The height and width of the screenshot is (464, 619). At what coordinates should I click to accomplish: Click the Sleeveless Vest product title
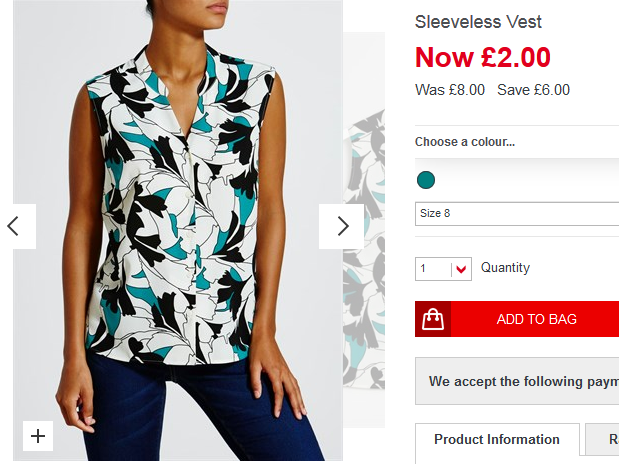(x=478, y=22)
